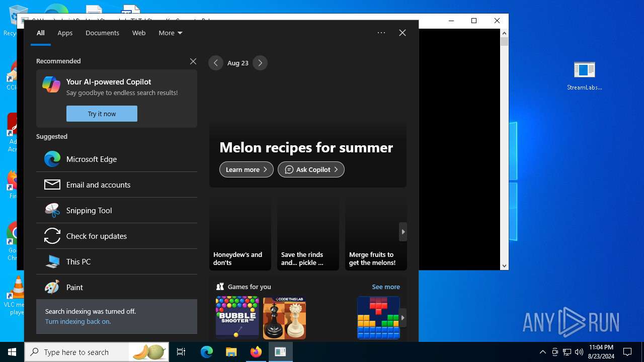This screenshot has width=644, height=362.
Task: Switch to the All search tab
Action: point(41,33)
